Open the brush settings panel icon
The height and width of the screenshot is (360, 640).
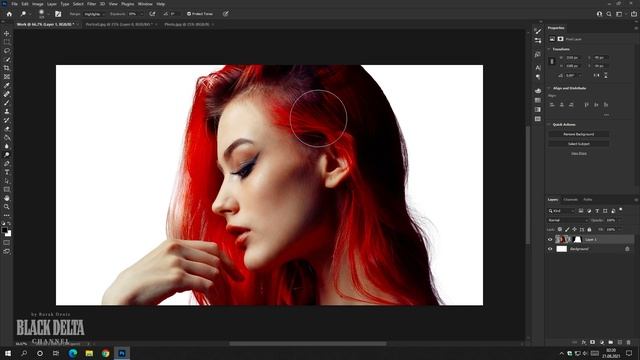(58, 14)
